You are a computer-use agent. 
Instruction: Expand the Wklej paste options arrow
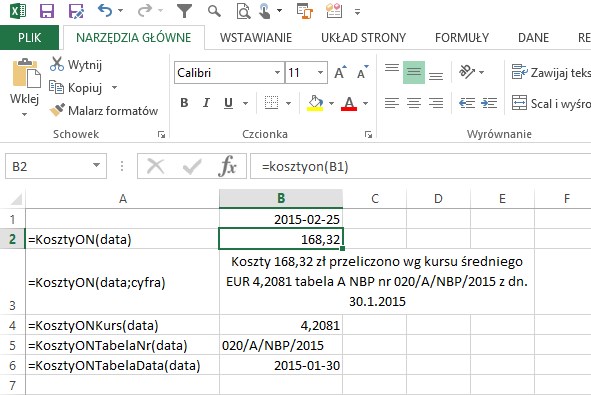coord(24,114)
